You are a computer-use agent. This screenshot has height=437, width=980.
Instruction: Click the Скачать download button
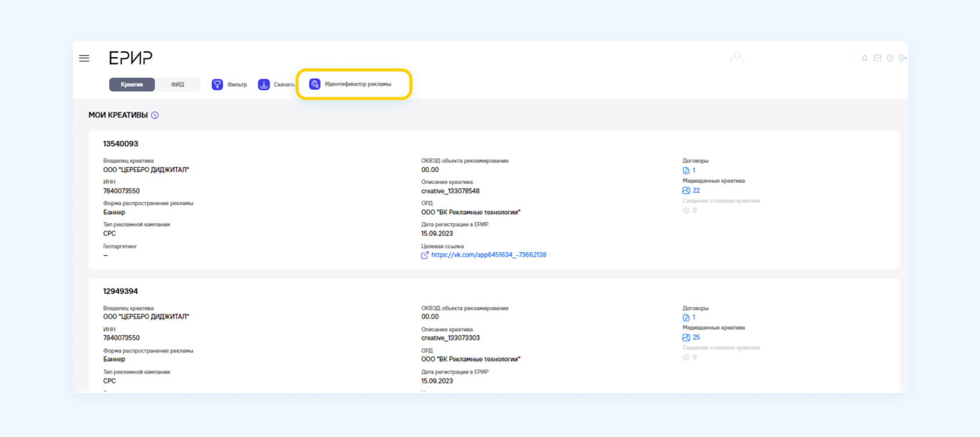point(276,85)
